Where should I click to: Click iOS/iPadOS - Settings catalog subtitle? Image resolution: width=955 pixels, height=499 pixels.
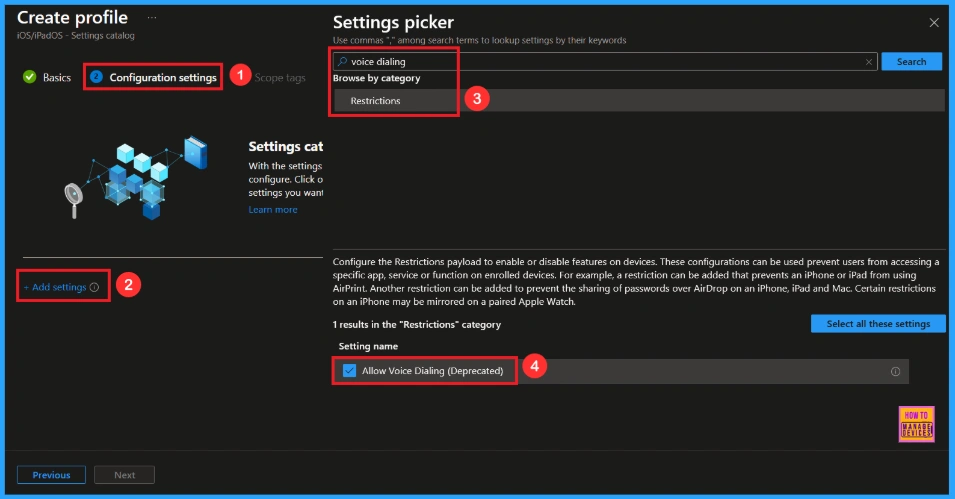76,35
